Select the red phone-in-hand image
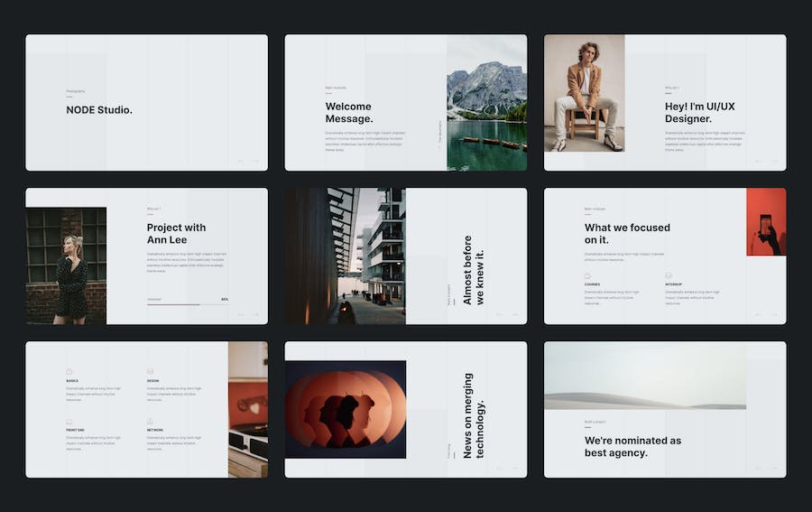The width and height of the screenshot is (812, 512). click(766, 222)
